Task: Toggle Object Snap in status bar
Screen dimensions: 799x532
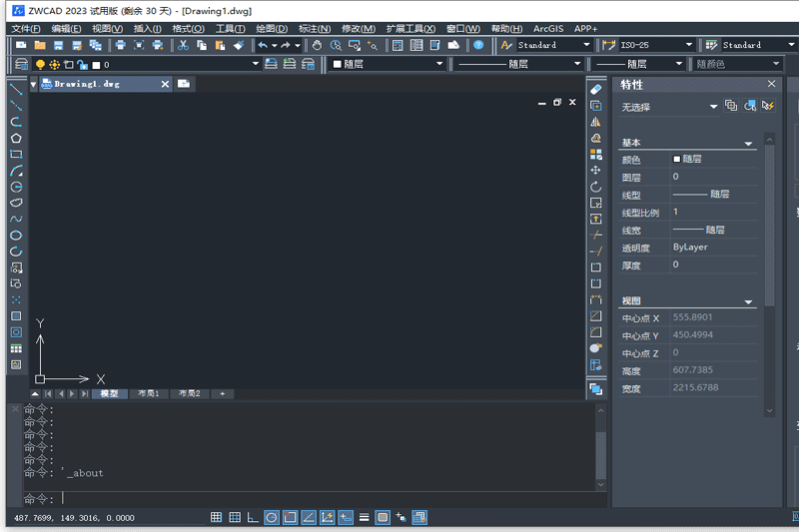Action: 290,518
